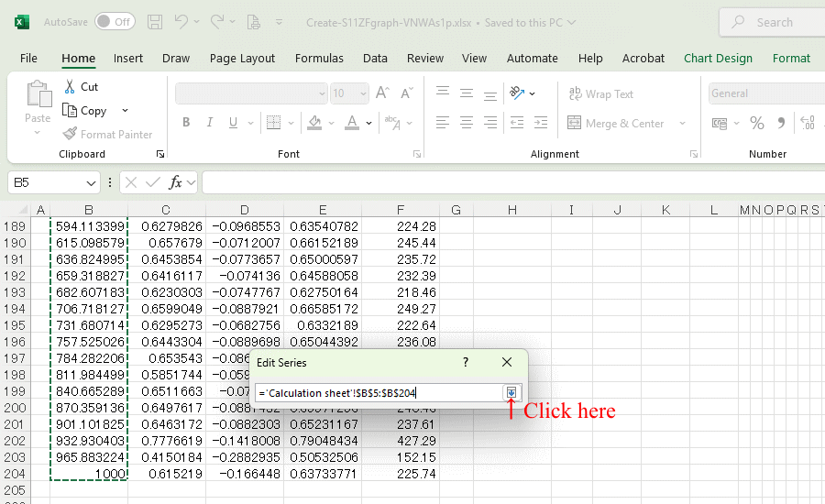
Task: Click Increase Indent icon
Action: [541, 123]
